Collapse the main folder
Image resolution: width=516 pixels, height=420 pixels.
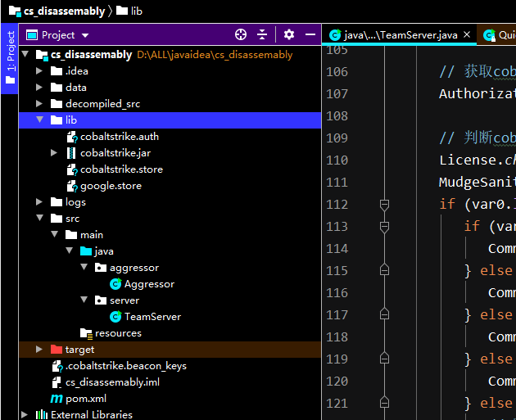pyautogui.click(x=55, y=234)
